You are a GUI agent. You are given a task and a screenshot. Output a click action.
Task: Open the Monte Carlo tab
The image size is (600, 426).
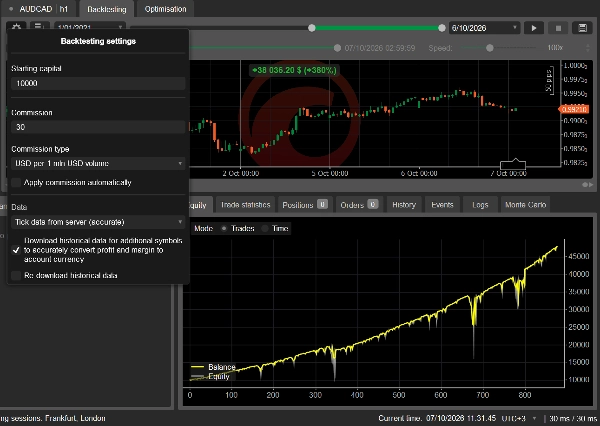click(525, 205)
